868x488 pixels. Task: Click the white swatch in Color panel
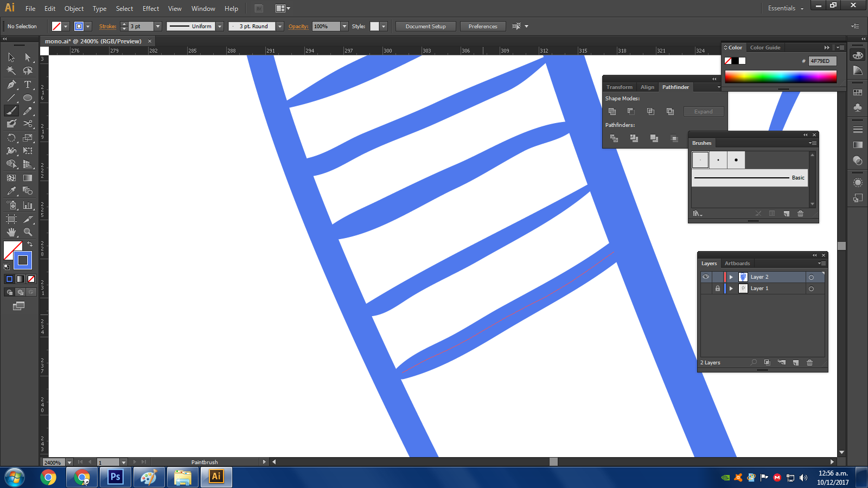(x=742, y=61)
